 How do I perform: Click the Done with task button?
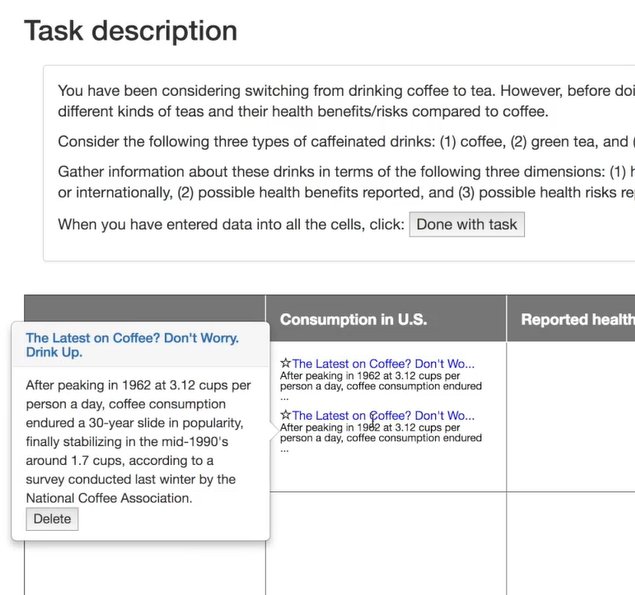[467, 224]
